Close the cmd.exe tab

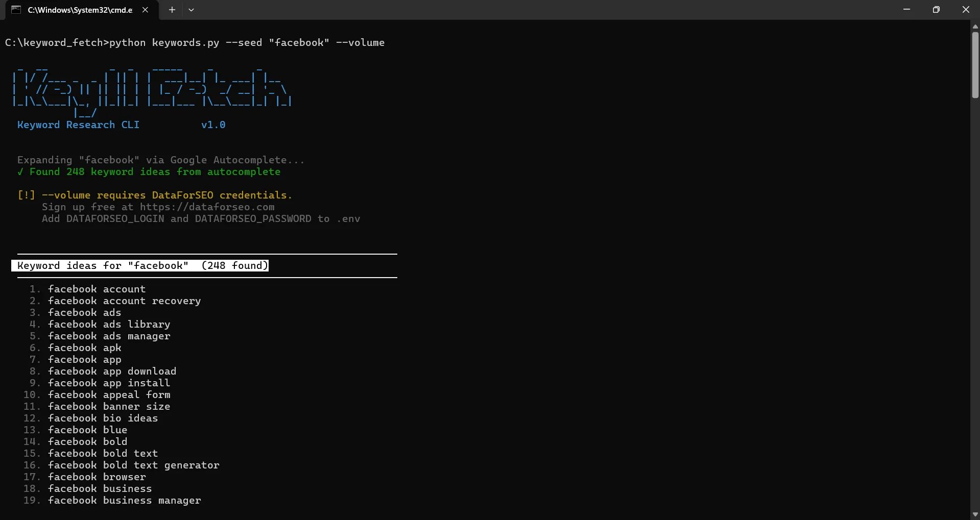pos(145,10)
